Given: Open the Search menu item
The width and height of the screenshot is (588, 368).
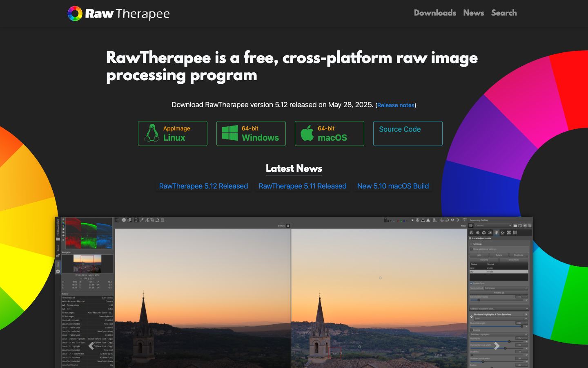Looking at the screenshot, I should [x=504, y=13].
